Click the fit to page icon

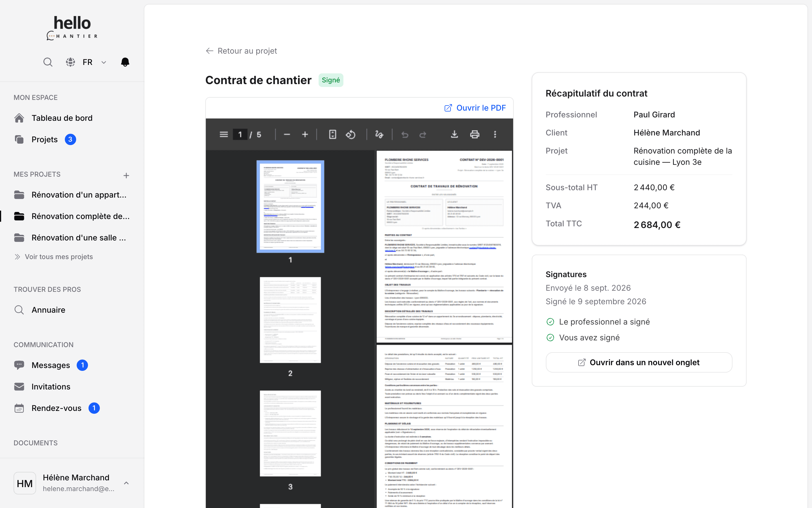(x=332, y=134)
